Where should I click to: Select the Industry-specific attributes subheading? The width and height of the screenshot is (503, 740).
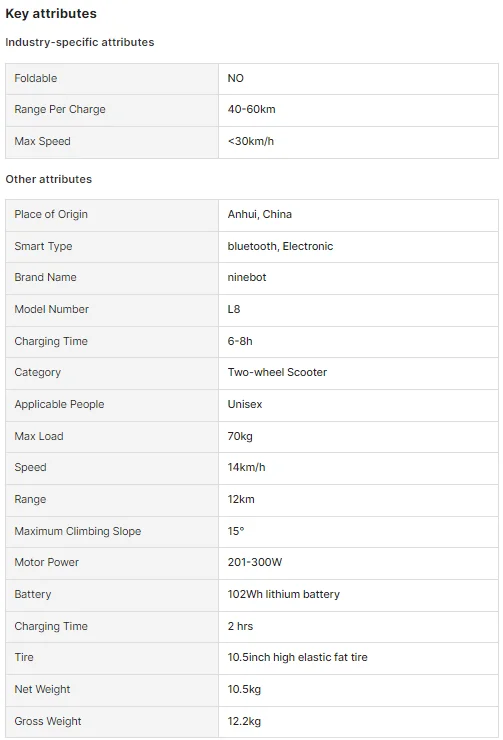(80, 42)
